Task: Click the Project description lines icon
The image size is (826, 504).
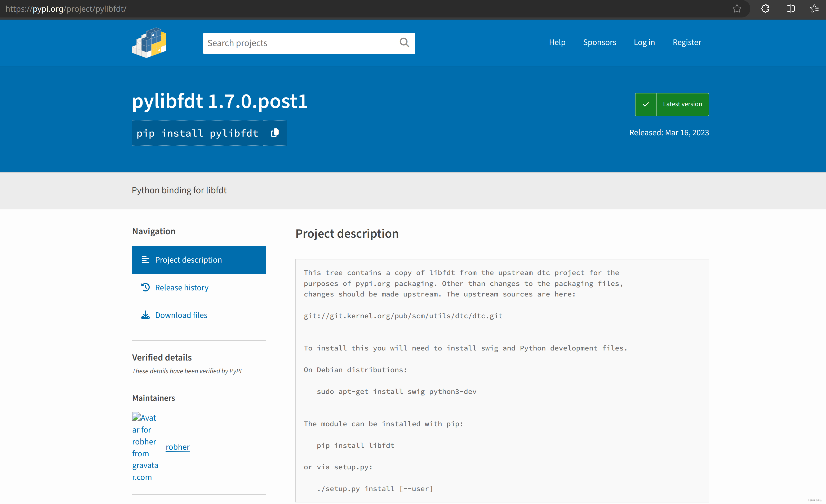Action: [145, 259]
